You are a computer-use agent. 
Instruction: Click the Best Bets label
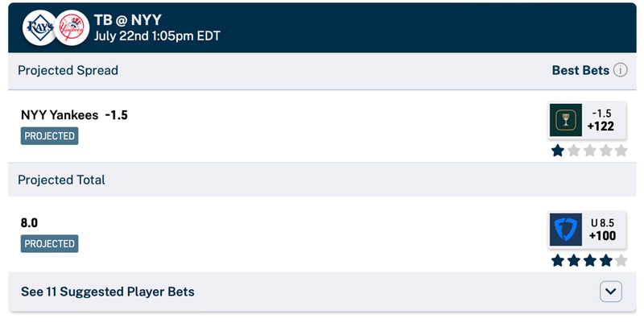click(x=580, y=70)
